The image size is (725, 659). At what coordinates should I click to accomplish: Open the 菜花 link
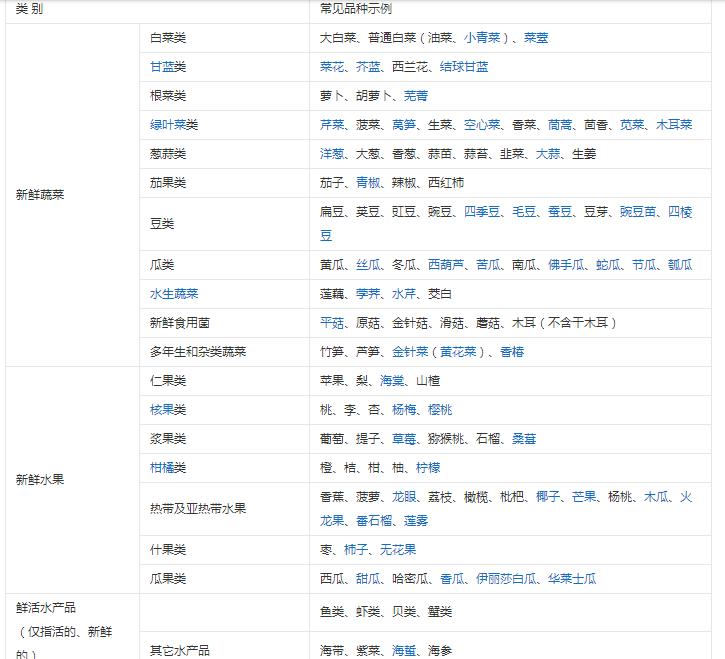coord(332,67)
